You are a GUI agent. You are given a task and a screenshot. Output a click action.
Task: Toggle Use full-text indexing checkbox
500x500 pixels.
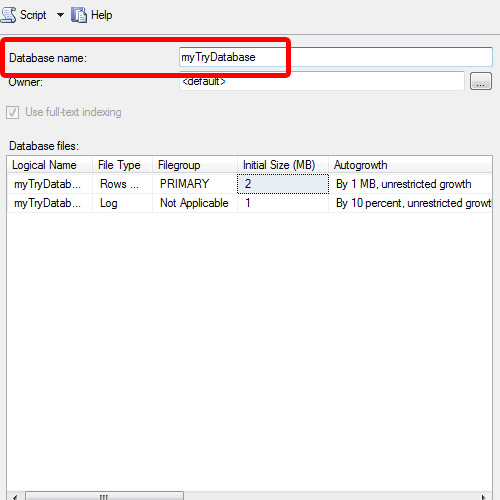pyautogui.click(x=12, y=112)
